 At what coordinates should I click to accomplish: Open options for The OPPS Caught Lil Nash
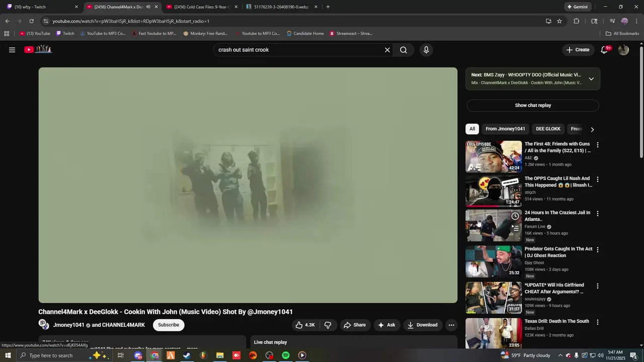(x=598, y=179)
